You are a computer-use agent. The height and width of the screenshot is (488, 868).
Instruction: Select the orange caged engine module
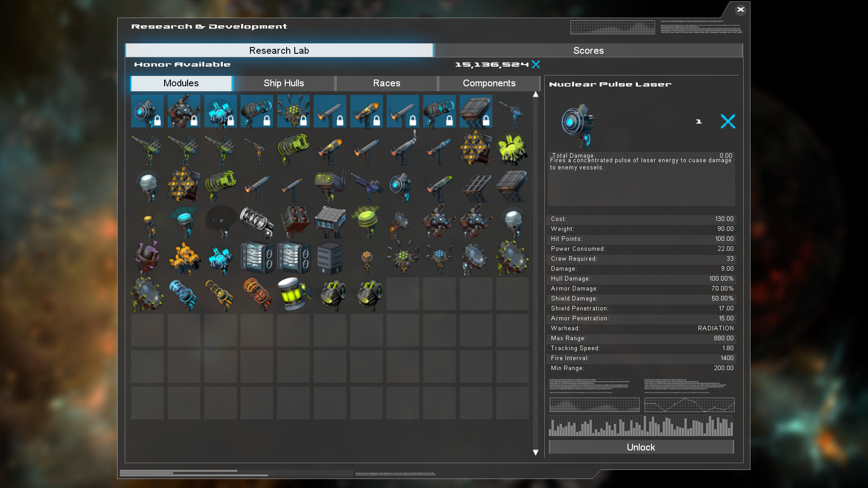pyautogui.click(x=257, y=294)
